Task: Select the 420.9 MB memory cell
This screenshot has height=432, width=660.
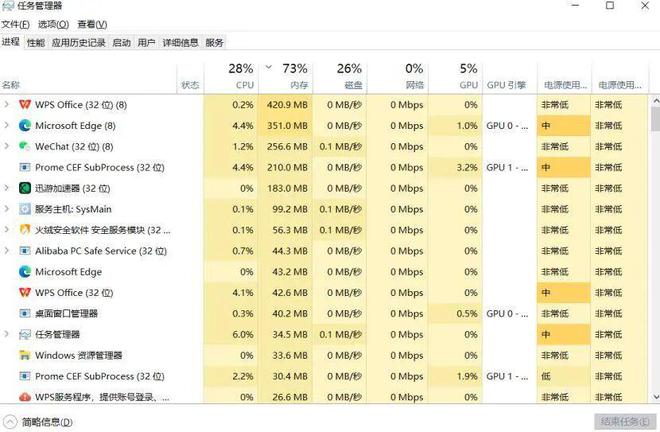Action: pyautogui.click(x=287, y=105)
